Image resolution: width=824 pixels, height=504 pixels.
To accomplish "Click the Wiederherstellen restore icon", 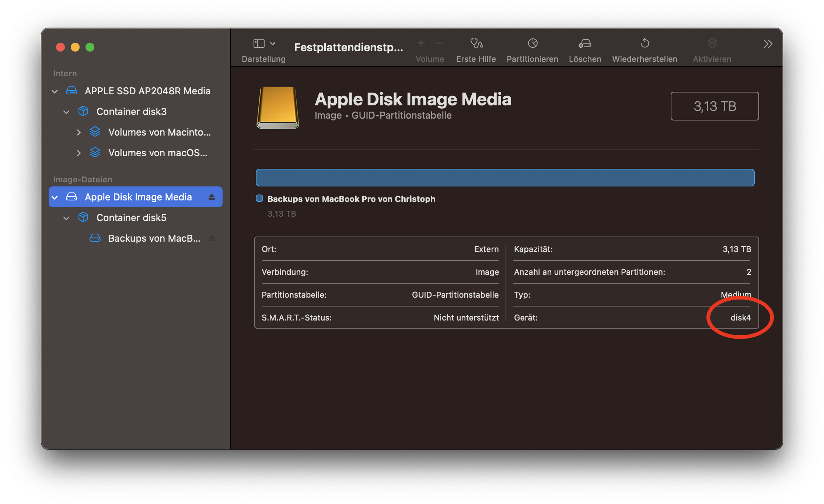I will coord(645,43).
